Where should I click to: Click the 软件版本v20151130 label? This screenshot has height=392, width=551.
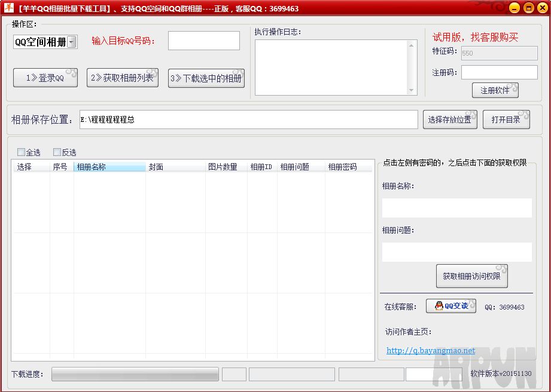point(501,373)
